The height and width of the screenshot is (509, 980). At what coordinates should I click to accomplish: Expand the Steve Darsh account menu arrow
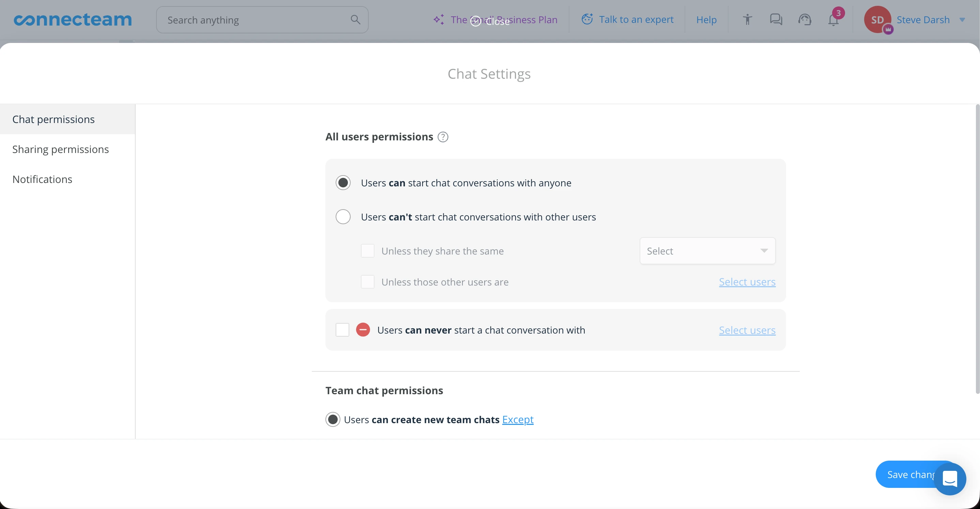click(962, 20)
